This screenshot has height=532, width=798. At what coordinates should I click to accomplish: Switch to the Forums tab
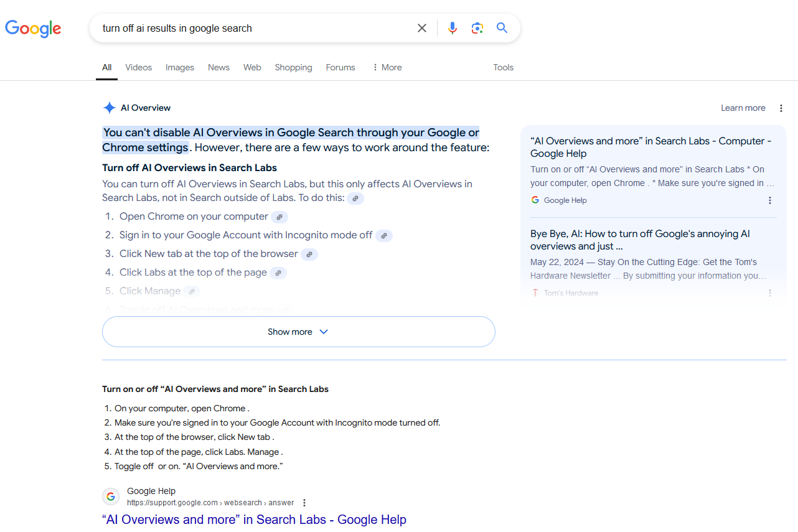point(340,67)
